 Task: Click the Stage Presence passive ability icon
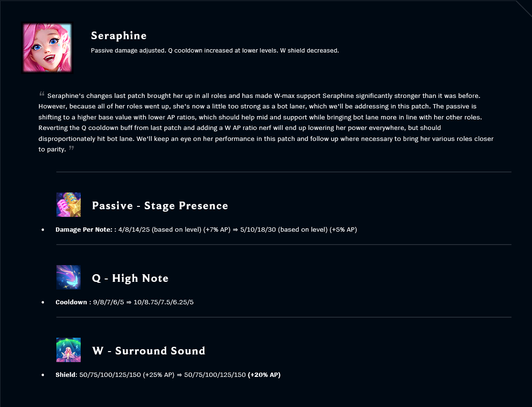[x=69, y=204]
